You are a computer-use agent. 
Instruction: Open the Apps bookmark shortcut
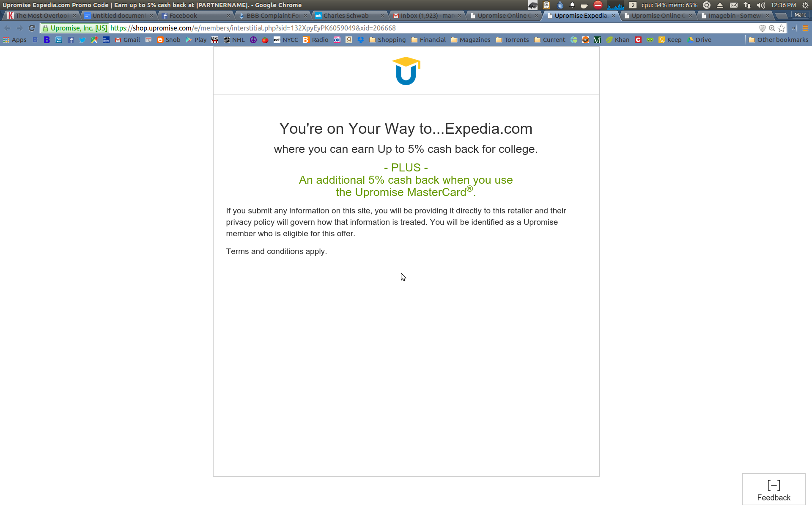tap(15, 40)
